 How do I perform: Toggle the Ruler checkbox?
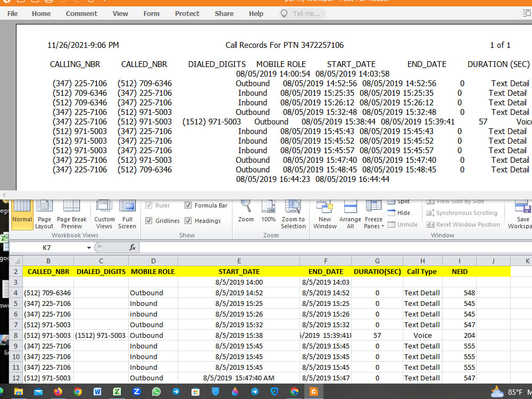(148, 205)
